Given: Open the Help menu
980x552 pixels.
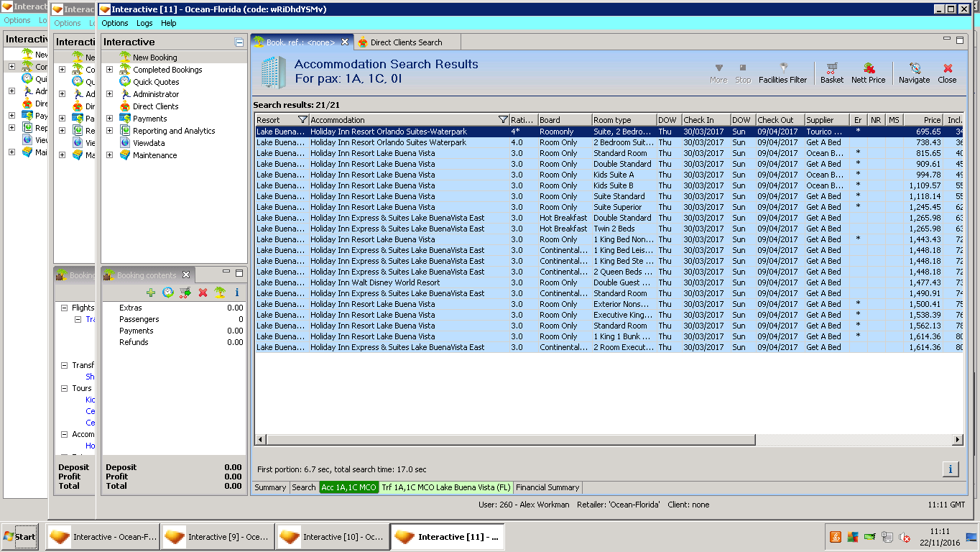Looking at the screenshot, I should pos(169,23).
